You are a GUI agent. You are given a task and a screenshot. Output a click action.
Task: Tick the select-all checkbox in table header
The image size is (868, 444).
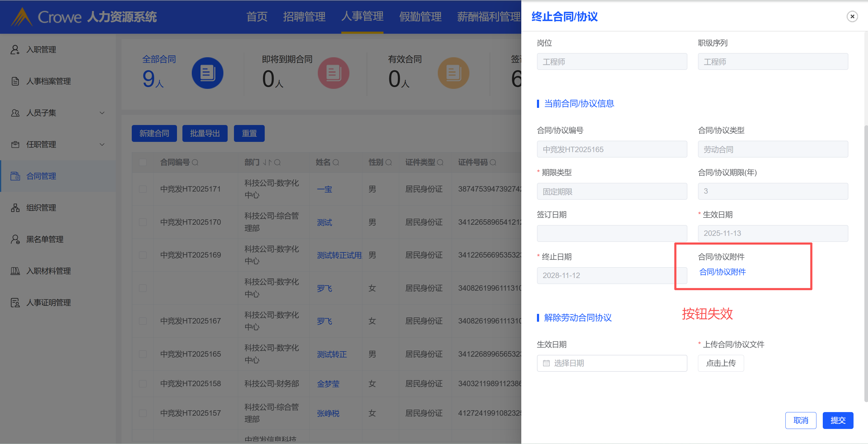143,163
